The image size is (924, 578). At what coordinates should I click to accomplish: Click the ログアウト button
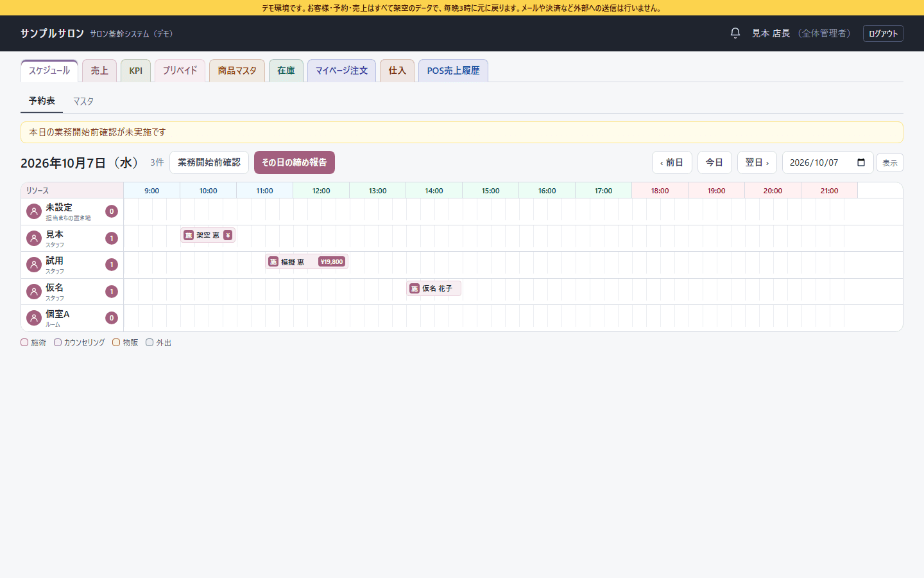pos(883,33)
